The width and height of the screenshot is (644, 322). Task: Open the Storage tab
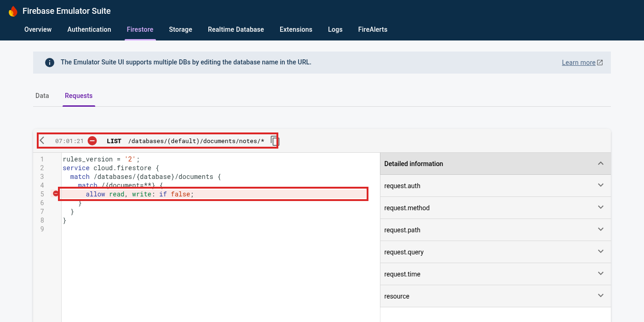180,29
